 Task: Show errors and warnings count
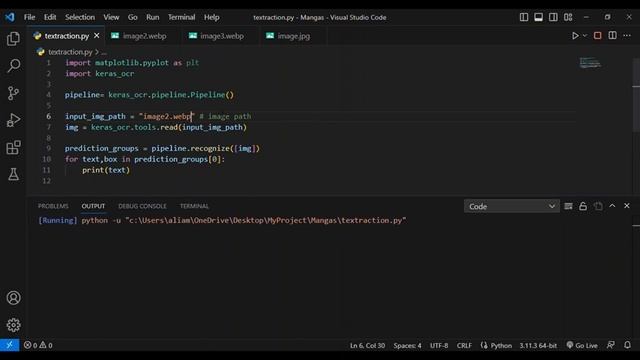coord(38,345)
